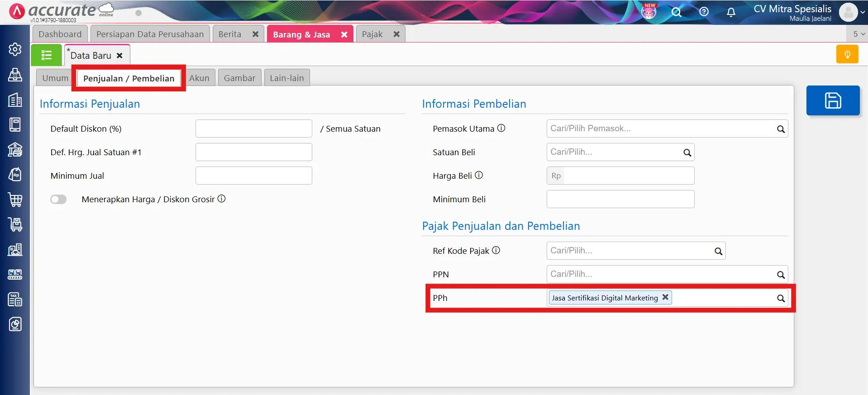
Task: Toggle Menerapkan Harga / Diskon Grosir switch
Action: coord(58,200)
